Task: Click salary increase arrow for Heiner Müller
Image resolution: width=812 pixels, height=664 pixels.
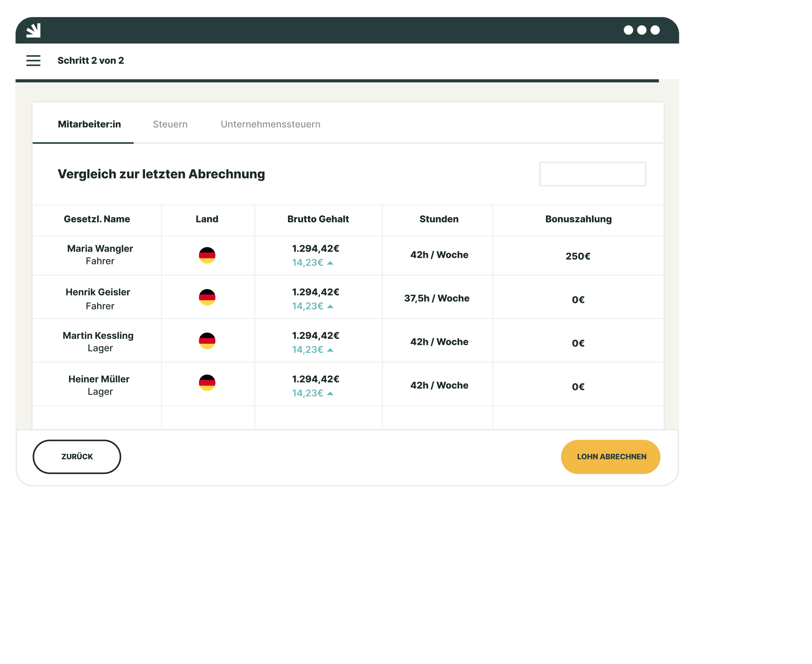Action: pos(330,393)
